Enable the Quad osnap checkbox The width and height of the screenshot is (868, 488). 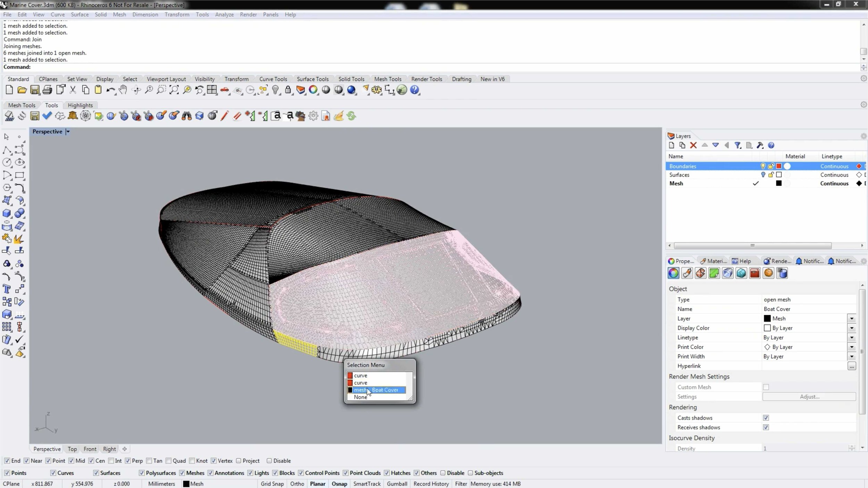click(168, 461)
